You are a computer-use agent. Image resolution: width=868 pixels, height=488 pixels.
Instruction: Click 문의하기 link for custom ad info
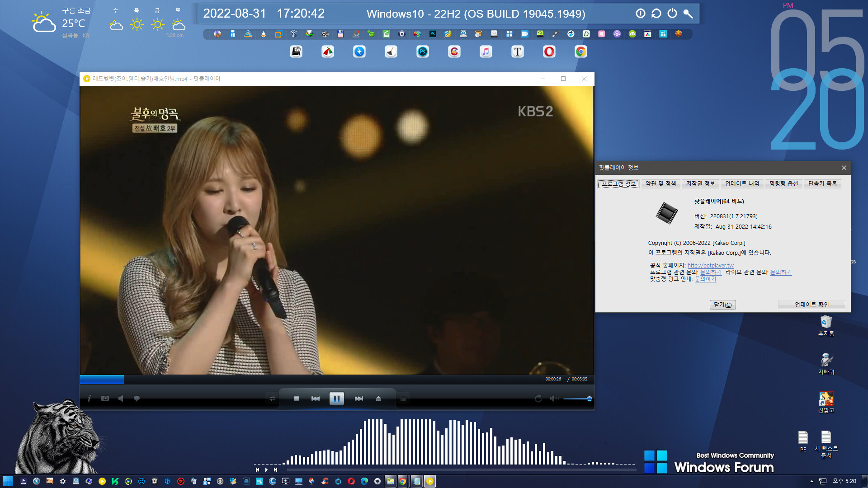pyautogui.click(x=705, y=279)
